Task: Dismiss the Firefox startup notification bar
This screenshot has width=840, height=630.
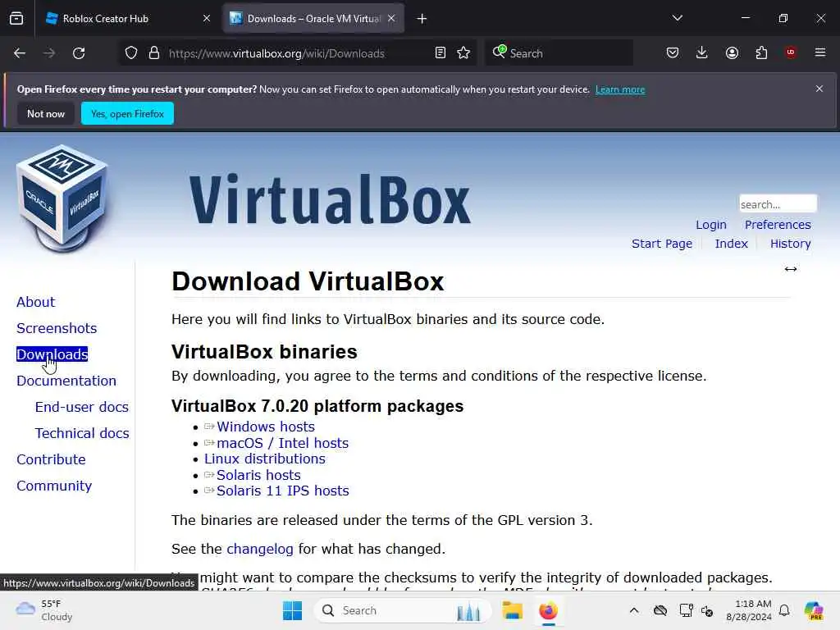Action: [819, 89]
